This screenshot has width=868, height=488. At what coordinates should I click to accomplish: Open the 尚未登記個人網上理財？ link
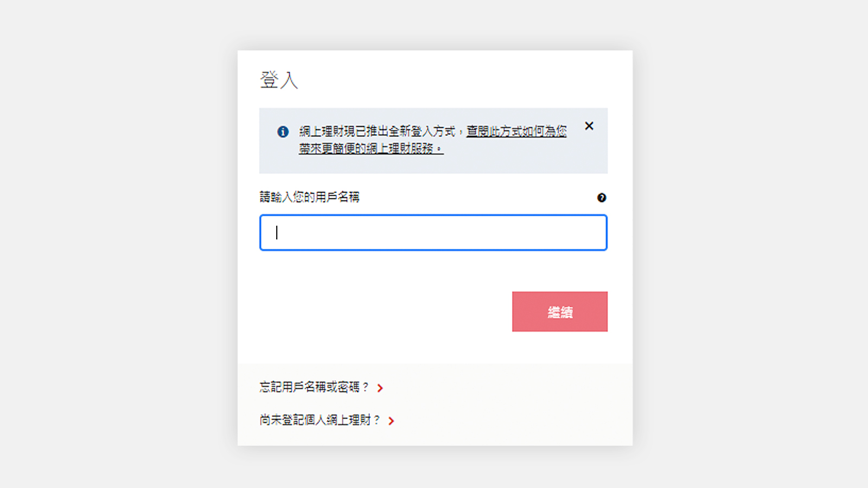(x=320, y=420)
